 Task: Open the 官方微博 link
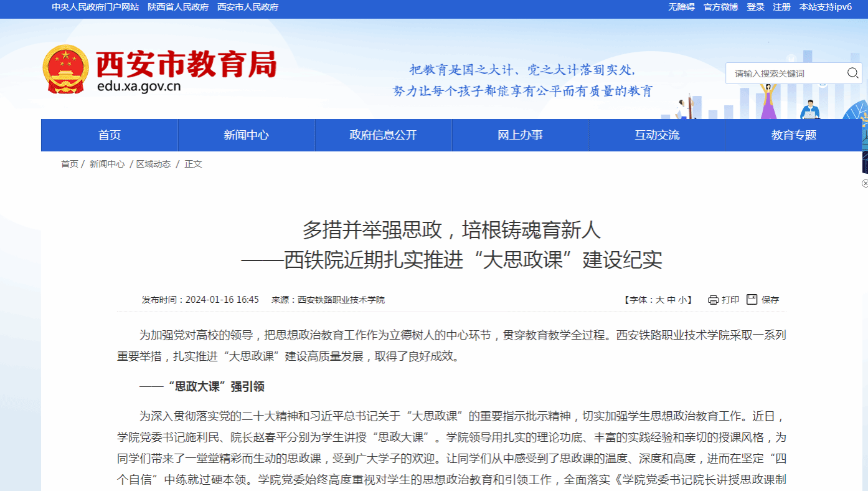(720, 7)
